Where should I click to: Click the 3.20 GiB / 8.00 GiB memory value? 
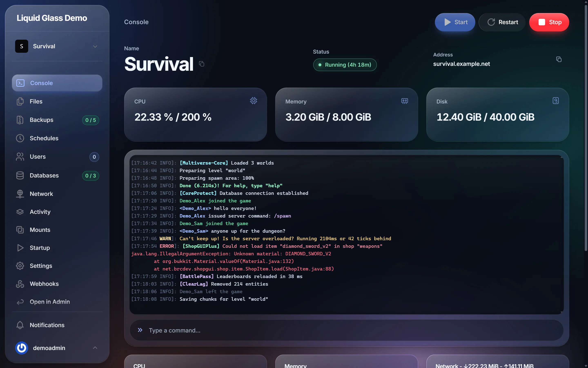pyautogui.click(x=328, y=117)
